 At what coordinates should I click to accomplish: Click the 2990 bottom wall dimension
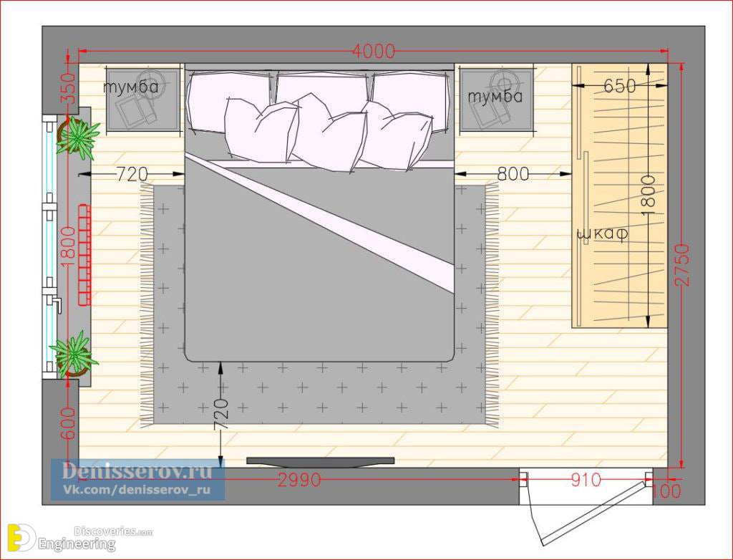click(299, 480)
